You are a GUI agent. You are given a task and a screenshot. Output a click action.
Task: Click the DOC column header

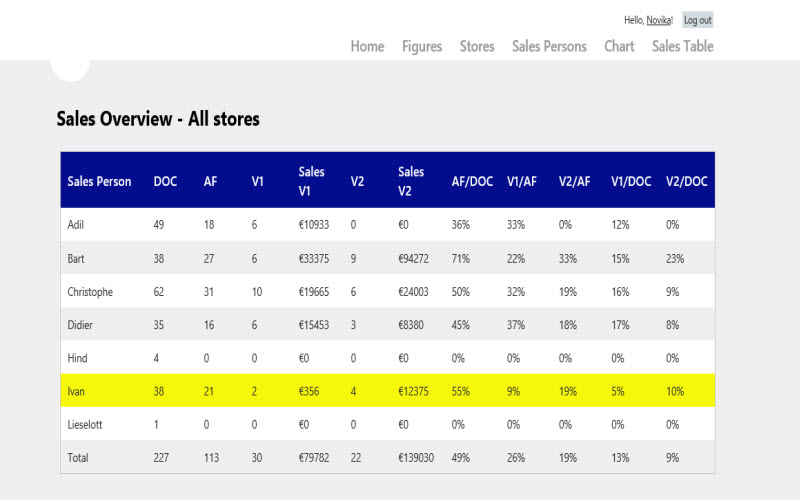[165, 182]
